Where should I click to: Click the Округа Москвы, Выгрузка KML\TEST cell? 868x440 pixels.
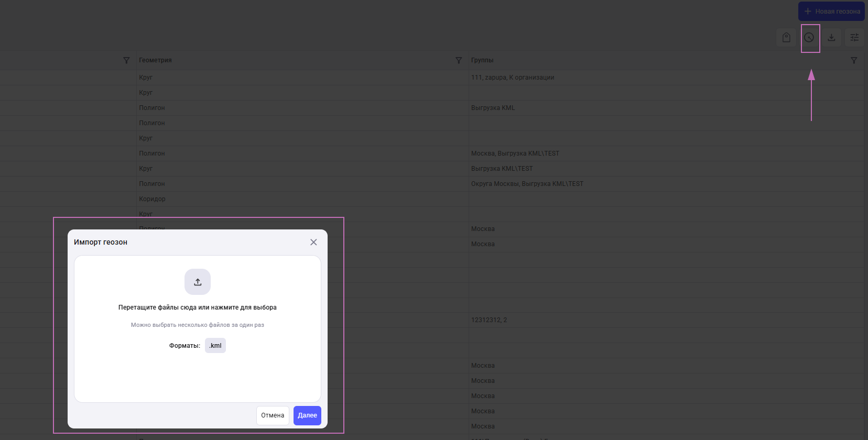point(527,184)
